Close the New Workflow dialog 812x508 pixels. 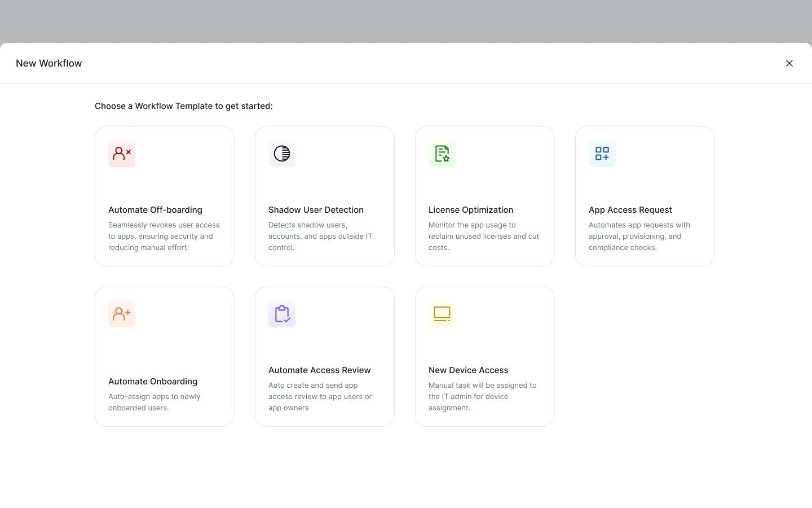[789, 63]
